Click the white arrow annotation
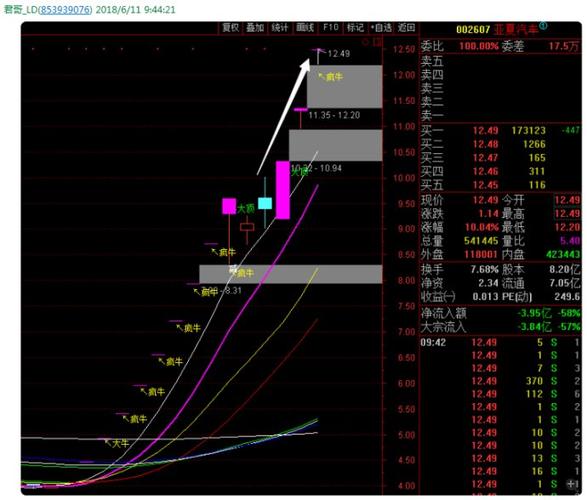 [284, 117]
